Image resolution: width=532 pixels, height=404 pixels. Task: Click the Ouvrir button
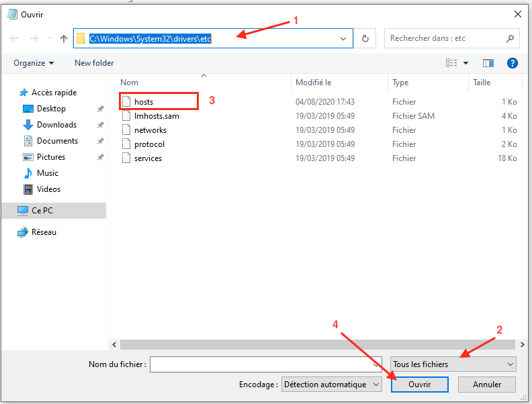(419, 385)
